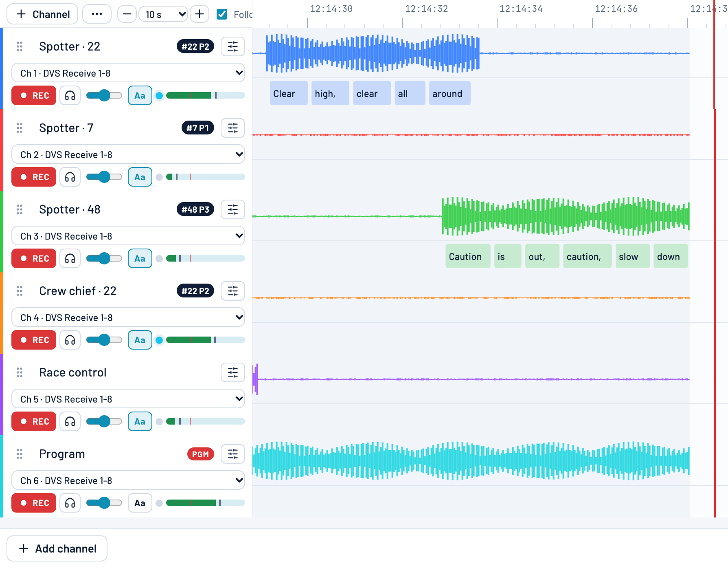Click the PGM badge on Program
The height and width of the screenshot is (568, 728).
[x=201, y=454]
